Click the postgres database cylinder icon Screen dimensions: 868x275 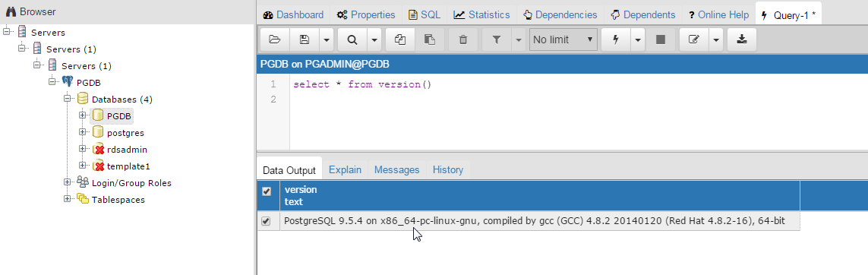97,131
